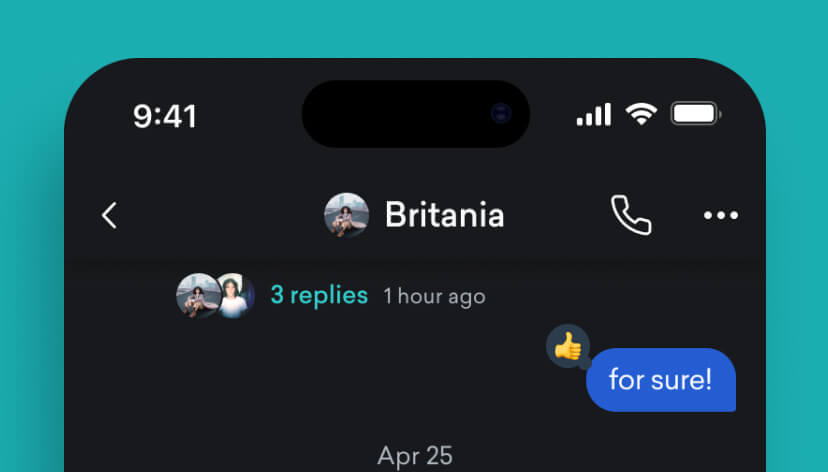Tap the Dynamic Island camera cutout
Image resolution: width=828 pixels, height=472 pixels.
coord(416,114)
